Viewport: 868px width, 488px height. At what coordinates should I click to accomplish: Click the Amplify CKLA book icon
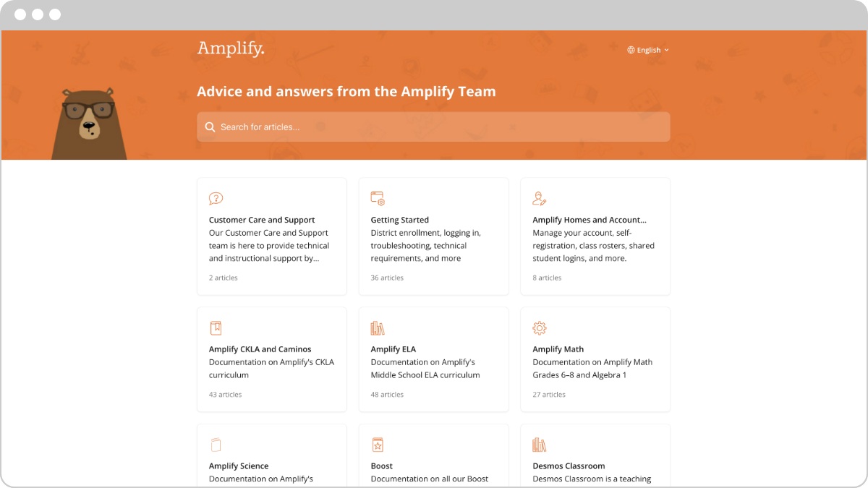coord(216,328)
